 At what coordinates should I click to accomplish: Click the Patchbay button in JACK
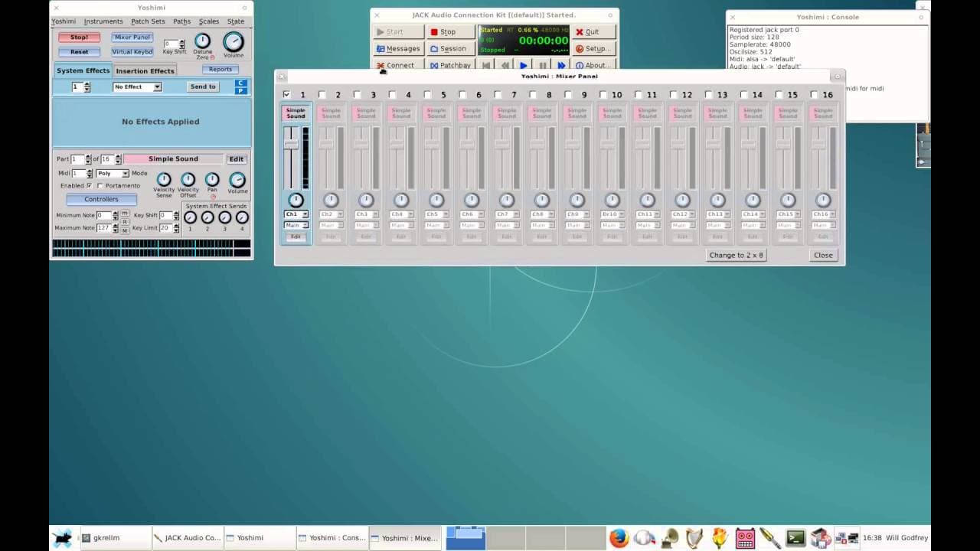(450, 65)
